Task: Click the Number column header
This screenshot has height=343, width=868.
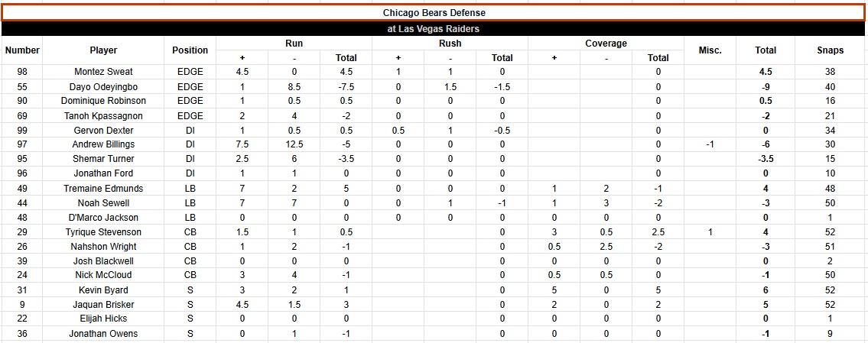Action: (21, 50)
